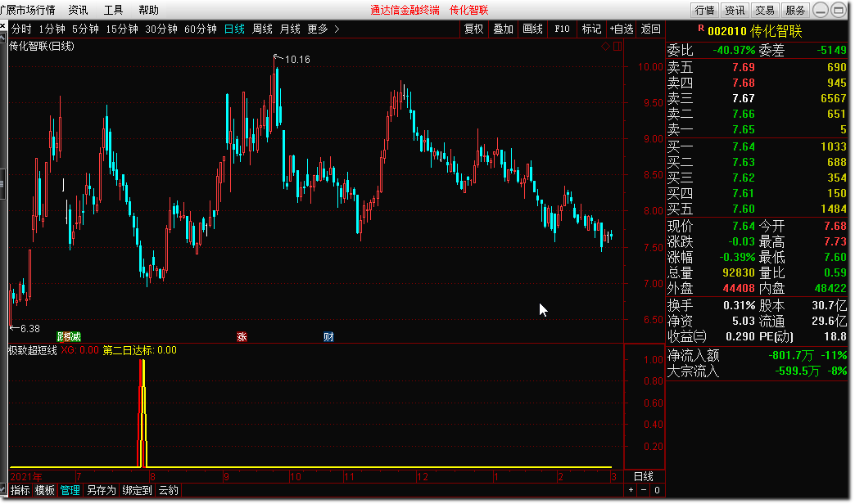Click the 大宗流入 -599.5万 row
The image size is (855, 504).
point(757,371)
